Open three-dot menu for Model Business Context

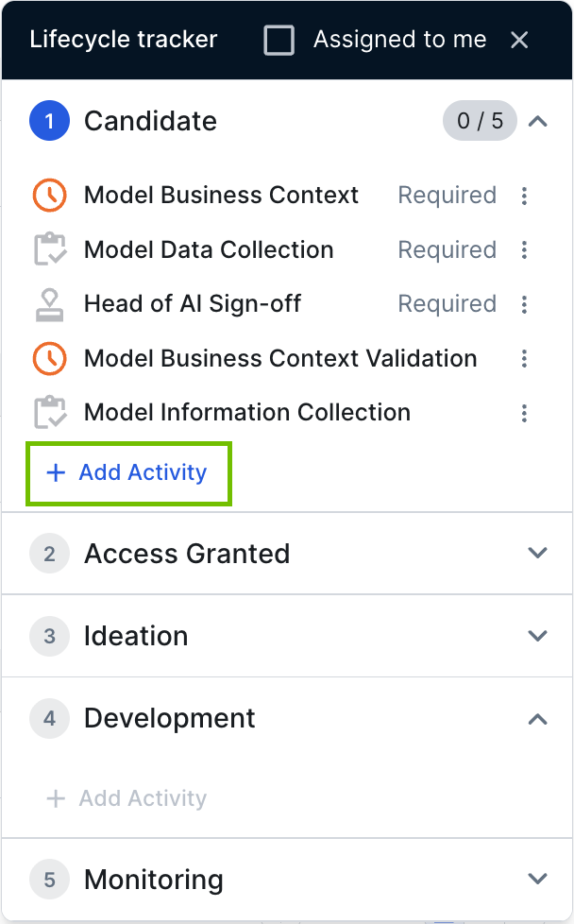[x=525, y=196]
